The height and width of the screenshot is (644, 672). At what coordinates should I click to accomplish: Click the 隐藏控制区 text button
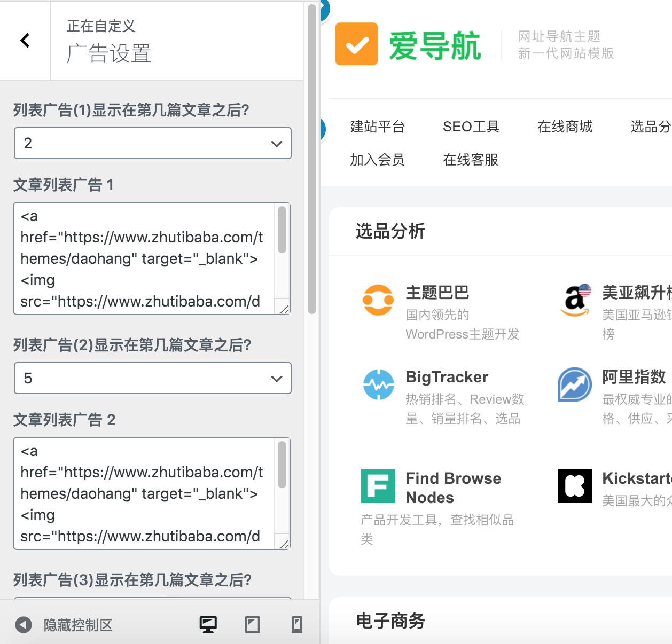[78, 625]
